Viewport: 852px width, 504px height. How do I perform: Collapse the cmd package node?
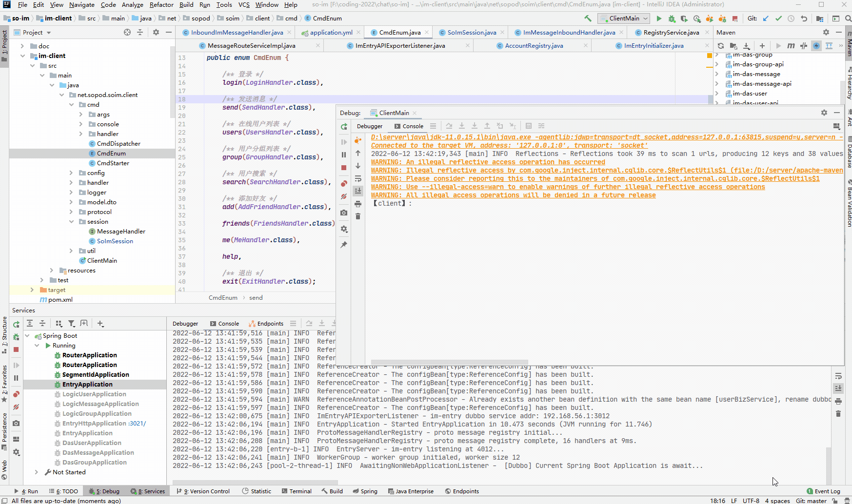pos(71,105)
